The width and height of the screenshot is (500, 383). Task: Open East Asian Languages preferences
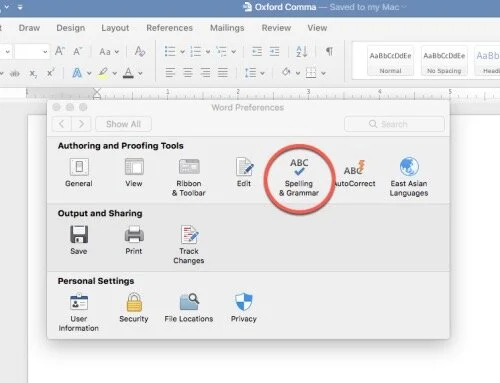409,177
